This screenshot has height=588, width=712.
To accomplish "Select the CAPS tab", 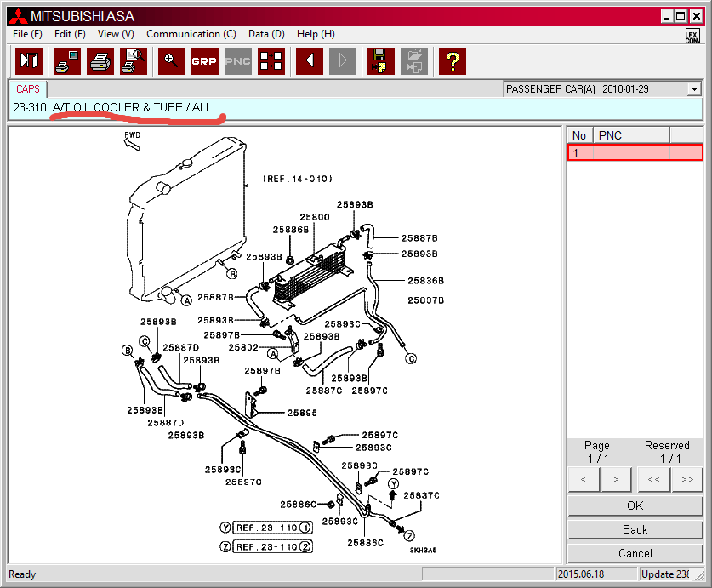I will pos(28,88).
